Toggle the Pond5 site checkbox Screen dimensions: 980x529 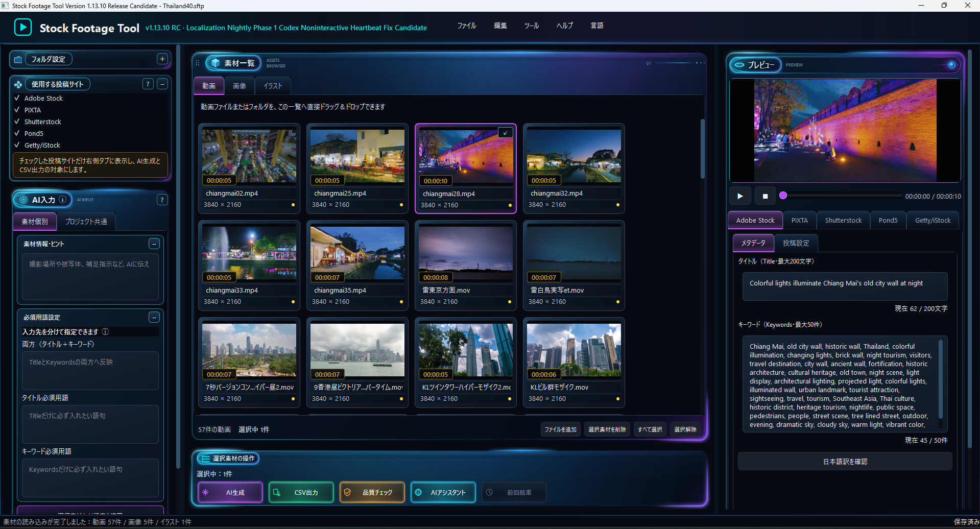17,133
